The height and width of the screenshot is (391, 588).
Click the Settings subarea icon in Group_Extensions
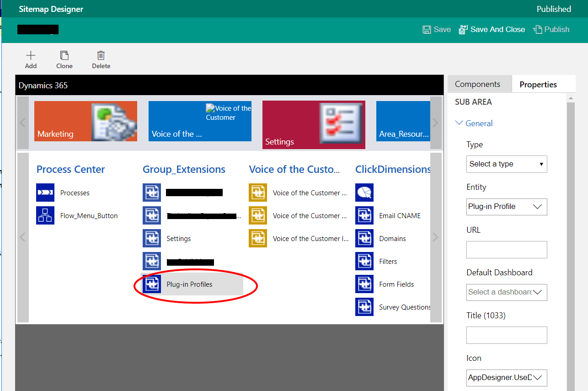coord(152,238)
